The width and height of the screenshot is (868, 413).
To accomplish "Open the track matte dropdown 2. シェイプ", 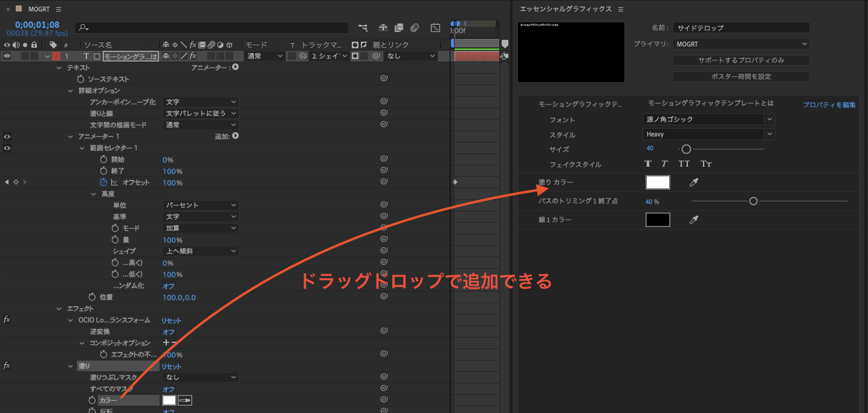I will point(329,56).
